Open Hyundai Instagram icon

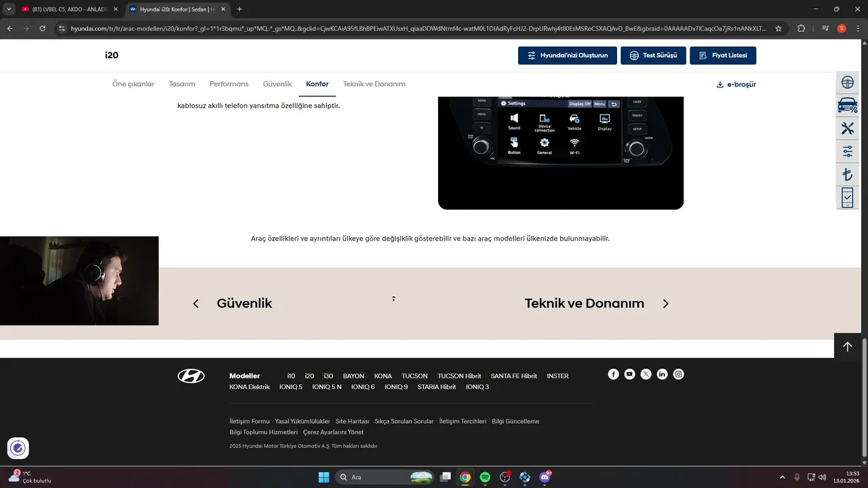coord(678,374)
